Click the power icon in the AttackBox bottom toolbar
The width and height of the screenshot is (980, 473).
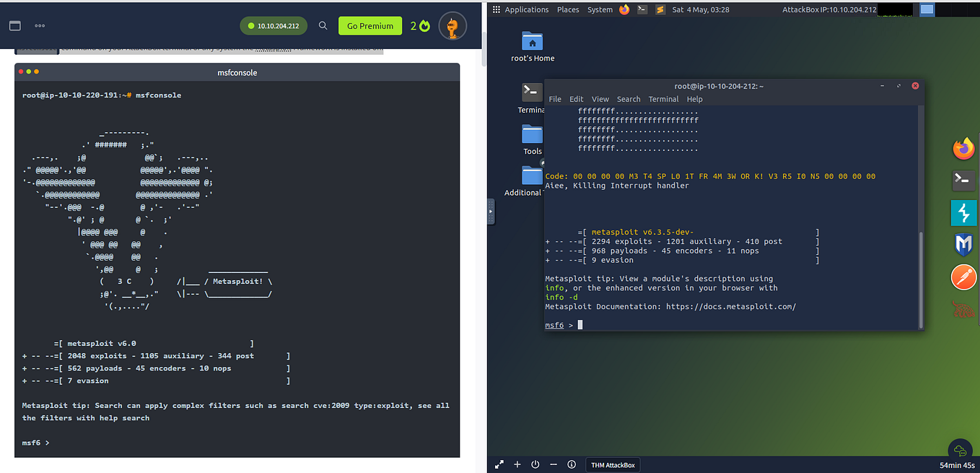535,464
